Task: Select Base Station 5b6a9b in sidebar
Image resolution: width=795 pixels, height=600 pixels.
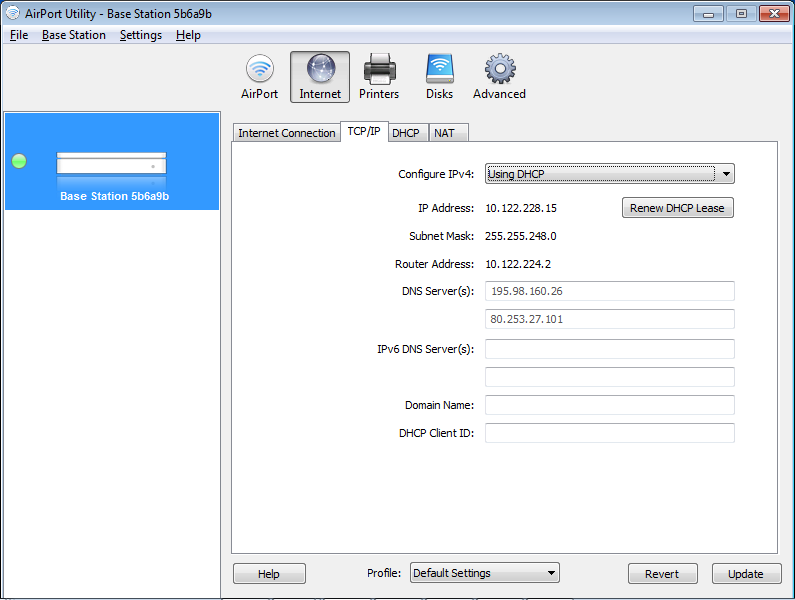Action: [112, 161]
